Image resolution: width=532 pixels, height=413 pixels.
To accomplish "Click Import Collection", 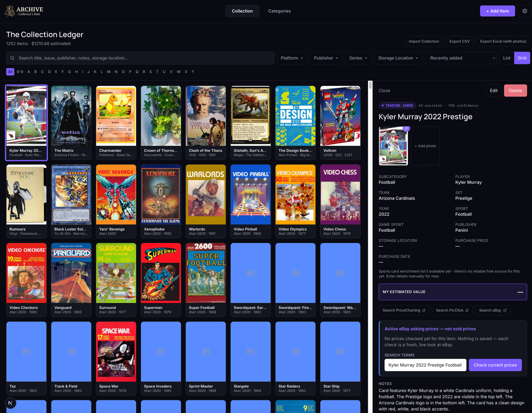I will tap(424, 41).
